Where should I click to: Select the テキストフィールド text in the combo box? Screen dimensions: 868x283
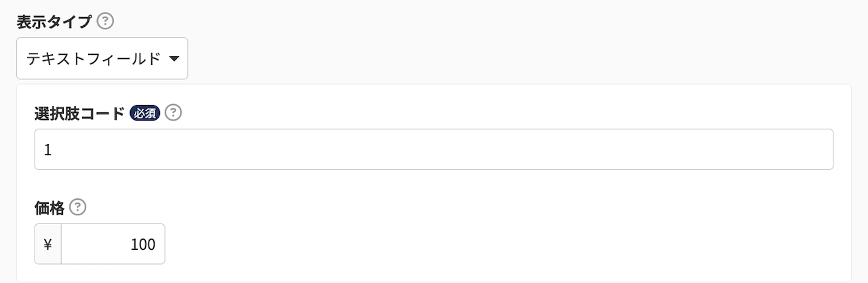pyautogui.click(x=94, y=59)
